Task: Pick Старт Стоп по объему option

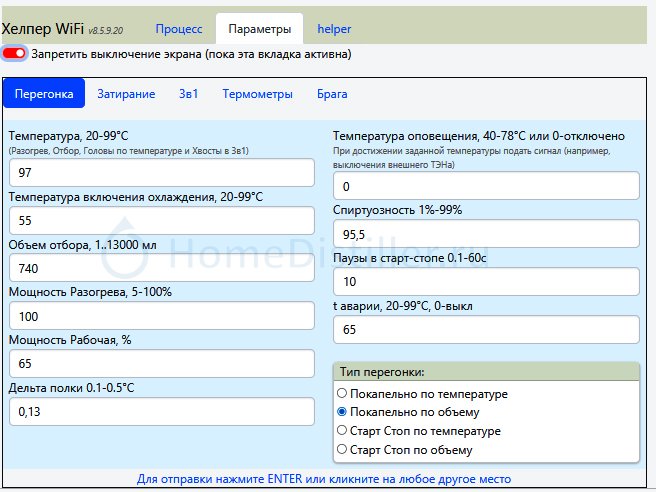Action: coord(342,450)
